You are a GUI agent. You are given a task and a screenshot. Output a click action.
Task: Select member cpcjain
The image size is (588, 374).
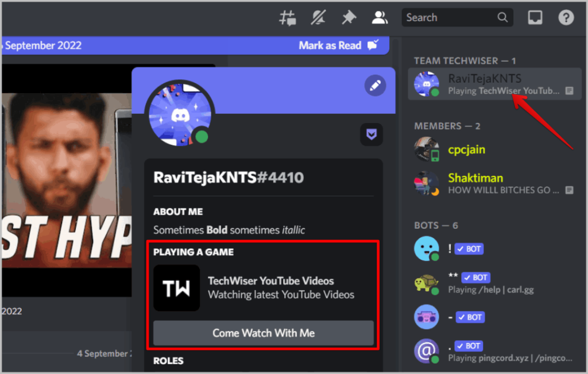pyautogui.click(x=494, y=149)
